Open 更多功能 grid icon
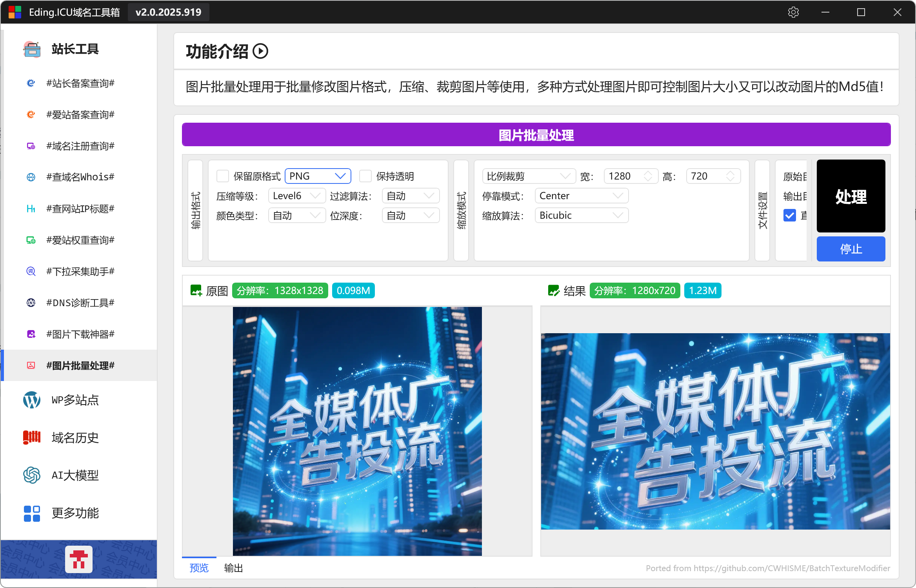This screenshot has width=916, height=588. [x=32, y=513]
